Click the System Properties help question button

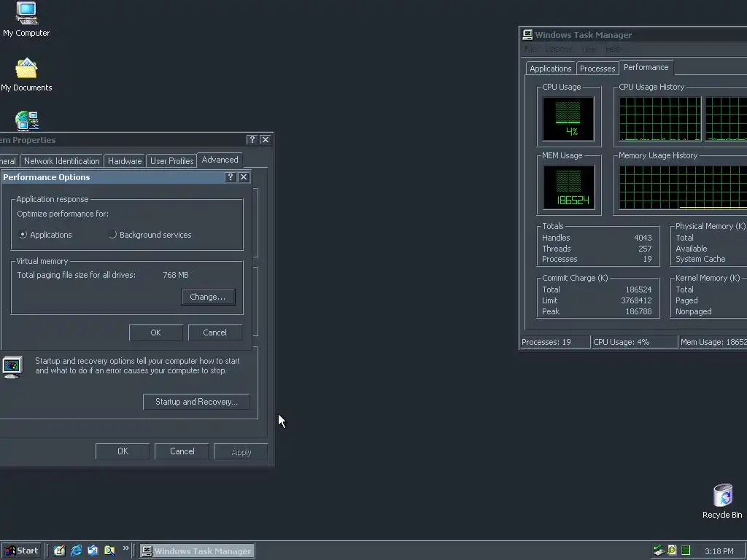[x=252, y=139]
